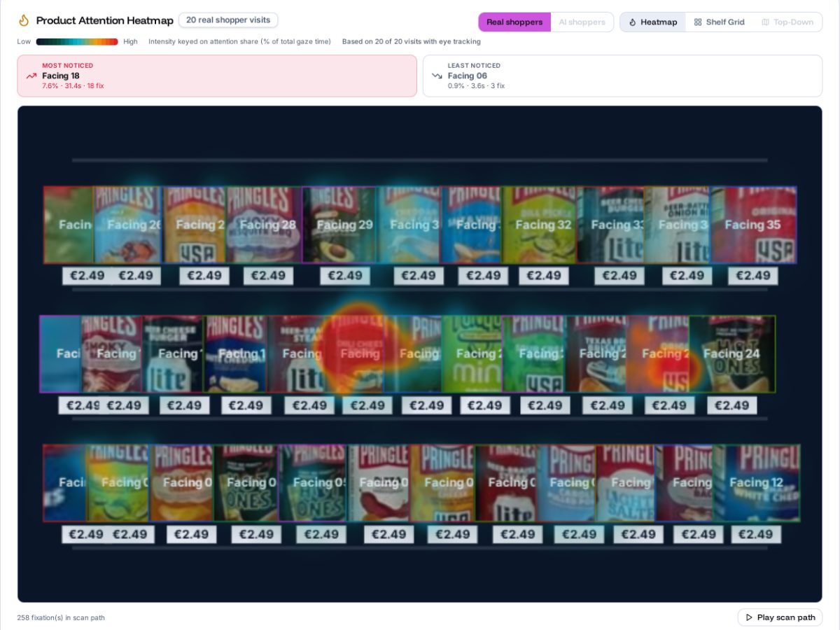Click the downward trend icon in Least Noticed card
Image resolution: width=840 pixels, height=630 pixels.
tap(437, 76)
